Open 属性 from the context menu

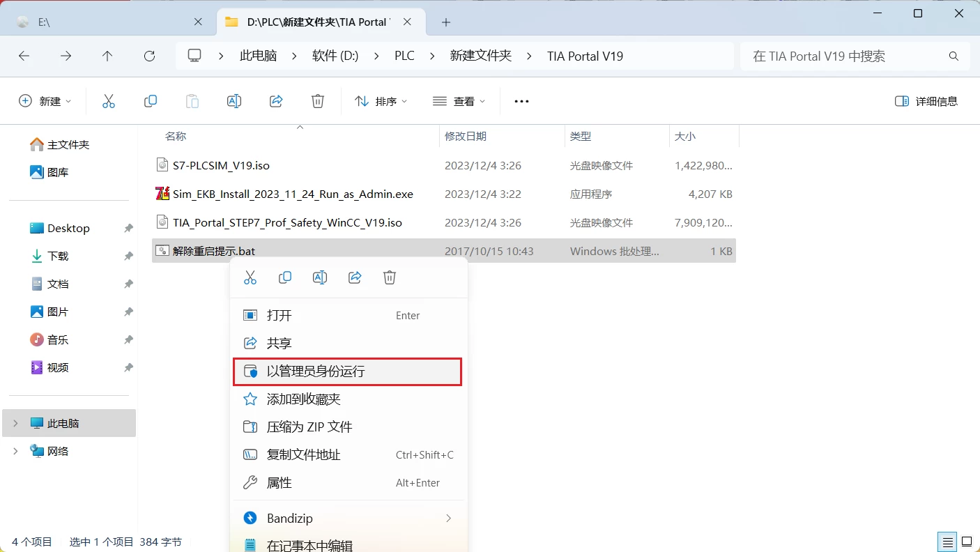point(349,482)
